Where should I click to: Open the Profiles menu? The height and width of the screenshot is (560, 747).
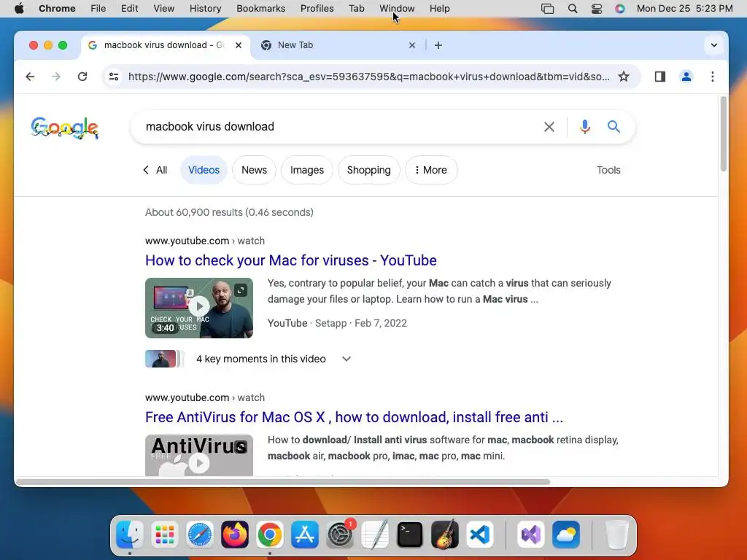[317, 9]
